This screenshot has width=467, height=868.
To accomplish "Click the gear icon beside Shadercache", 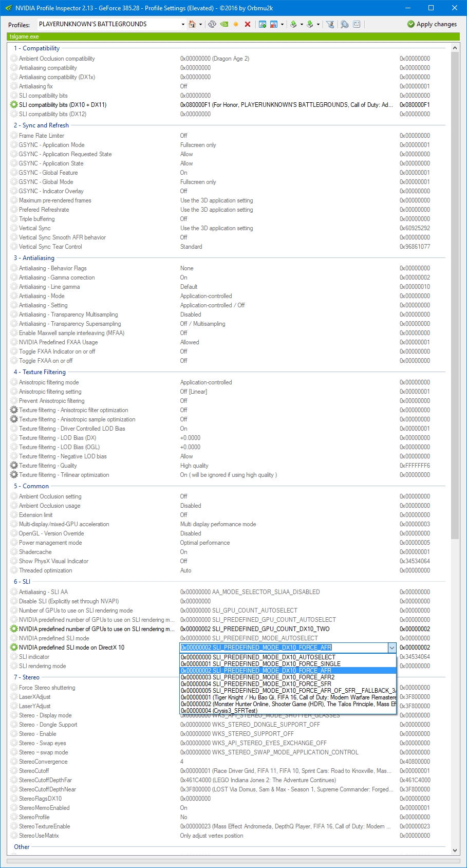I will 14,552.
